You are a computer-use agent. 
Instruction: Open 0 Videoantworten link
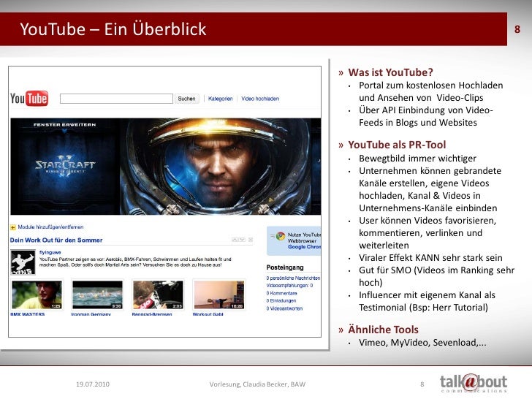click(284, 308)
